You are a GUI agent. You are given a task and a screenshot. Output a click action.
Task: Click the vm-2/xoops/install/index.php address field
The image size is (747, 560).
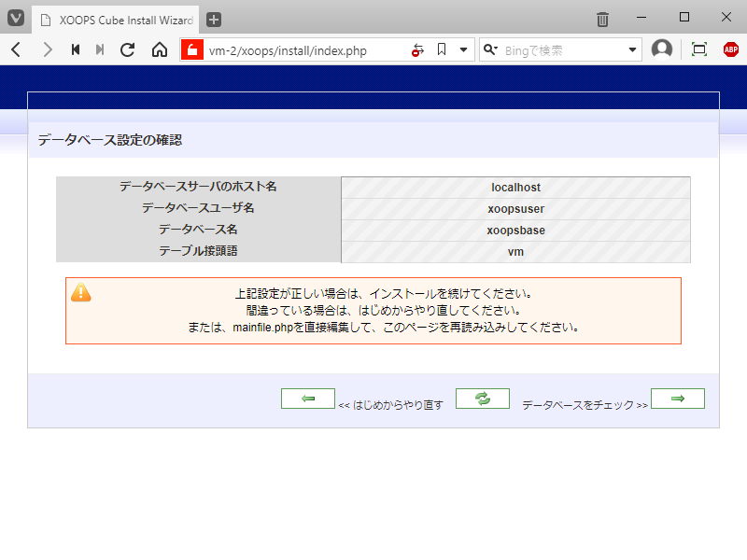click(x=288, y=50)
